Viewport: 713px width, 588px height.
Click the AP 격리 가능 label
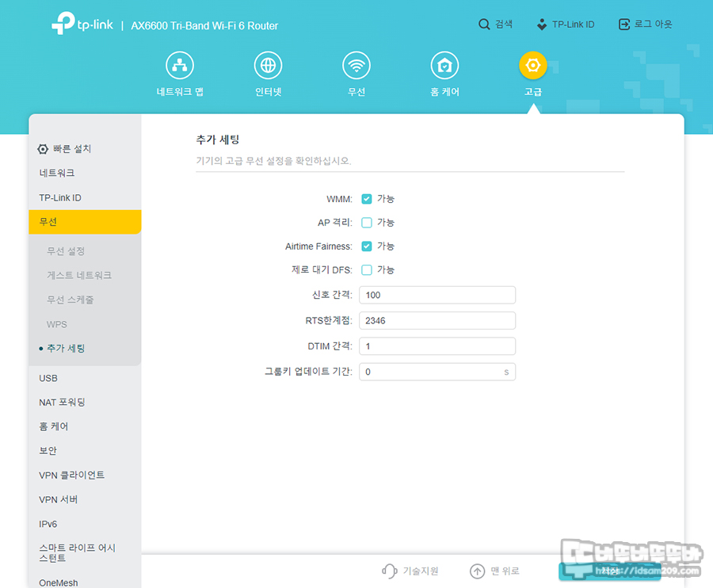tap(386, 223)
